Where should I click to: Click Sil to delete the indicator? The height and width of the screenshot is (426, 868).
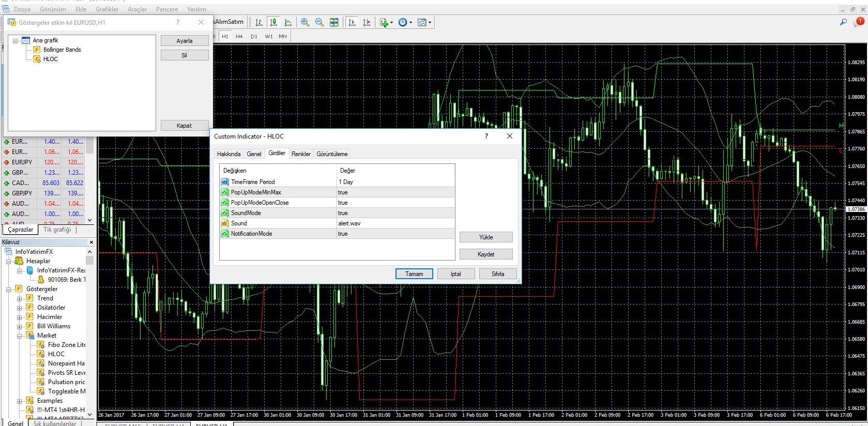point(185,55)
